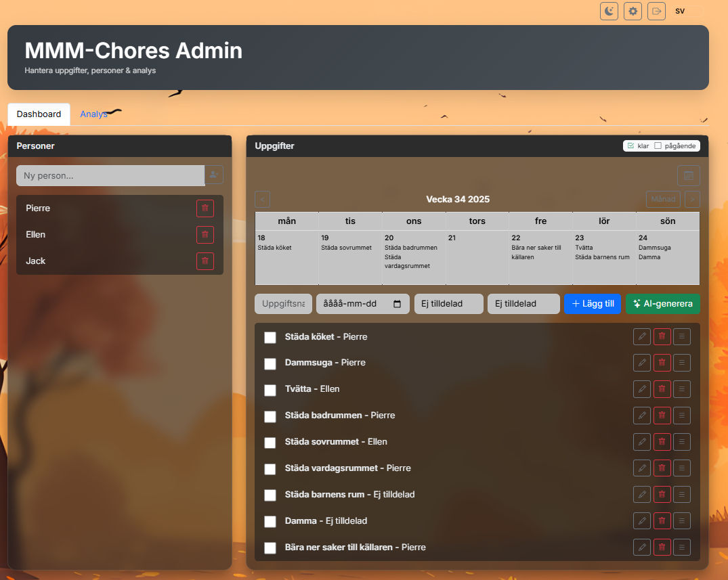Click the add person icon

click(x=214, y=175)
